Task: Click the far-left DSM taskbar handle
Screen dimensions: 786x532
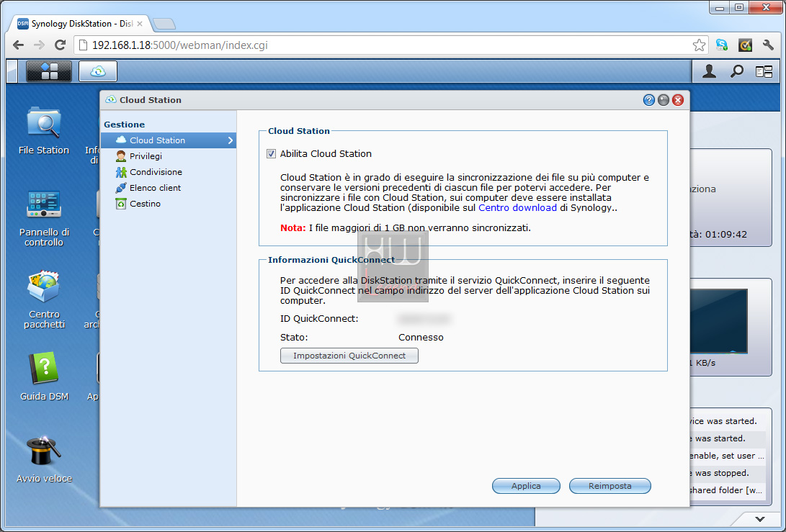Action: [x=12, y=71]
